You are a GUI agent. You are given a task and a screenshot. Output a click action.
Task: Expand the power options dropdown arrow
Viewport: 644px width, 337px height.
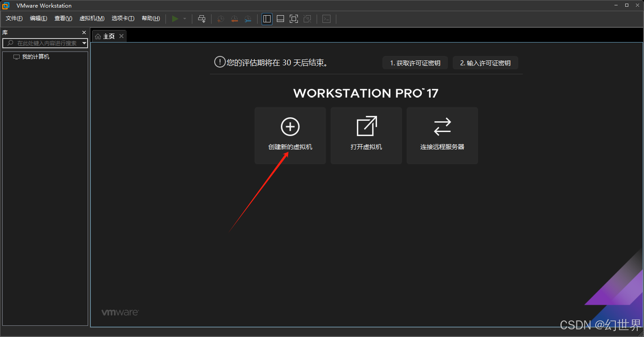185,19
